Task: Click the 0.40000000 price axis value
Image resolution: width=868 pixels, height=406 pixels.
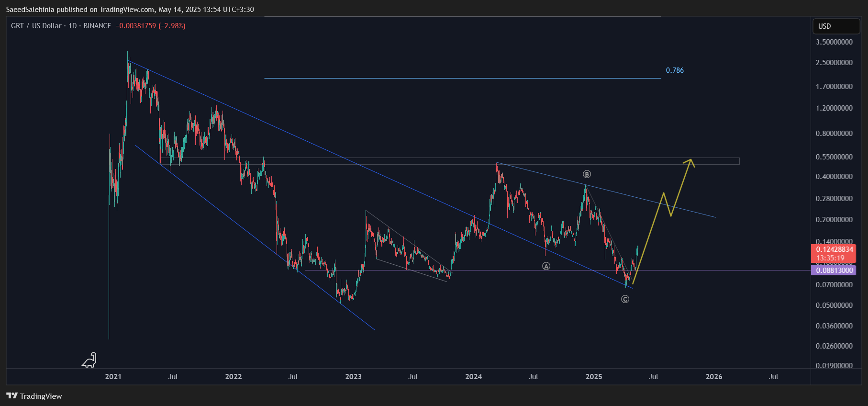Action: point(834,177)
